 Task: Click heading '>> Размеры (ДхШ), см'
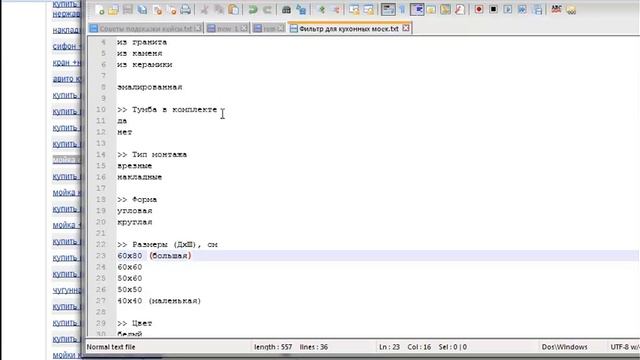click(167, 244)
